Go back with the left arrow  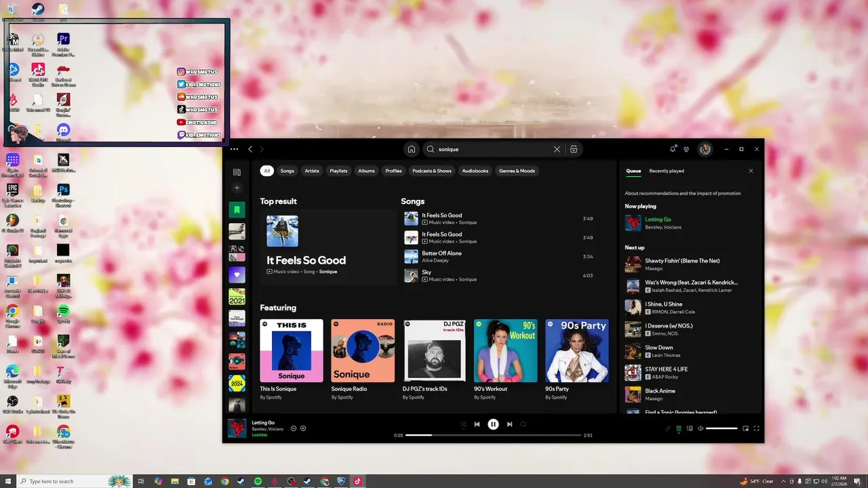(x=250, y=149)
